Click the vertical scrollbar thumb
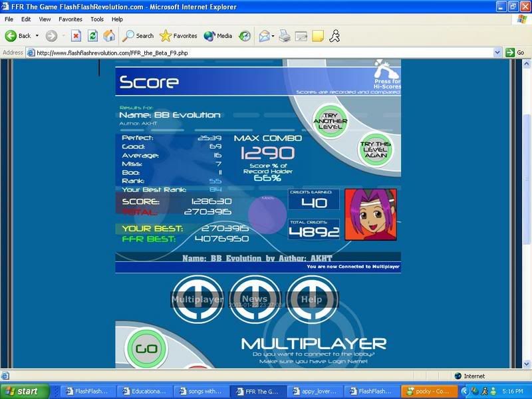The width and height of the screenshot is (532, 399). click(x=526, y=179)
